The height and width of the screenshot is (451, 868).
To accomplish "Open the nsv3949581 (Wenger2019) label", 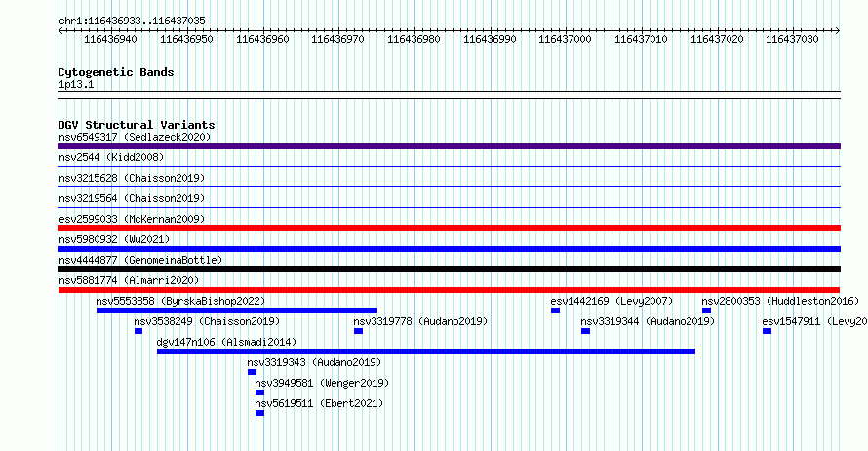I will click(x=322, y=383).
